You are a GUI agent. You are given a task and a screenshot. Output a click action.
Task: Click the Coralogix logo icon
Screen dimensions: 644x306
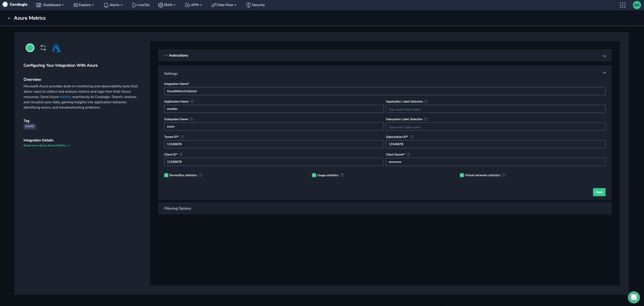tap(5, 5)
